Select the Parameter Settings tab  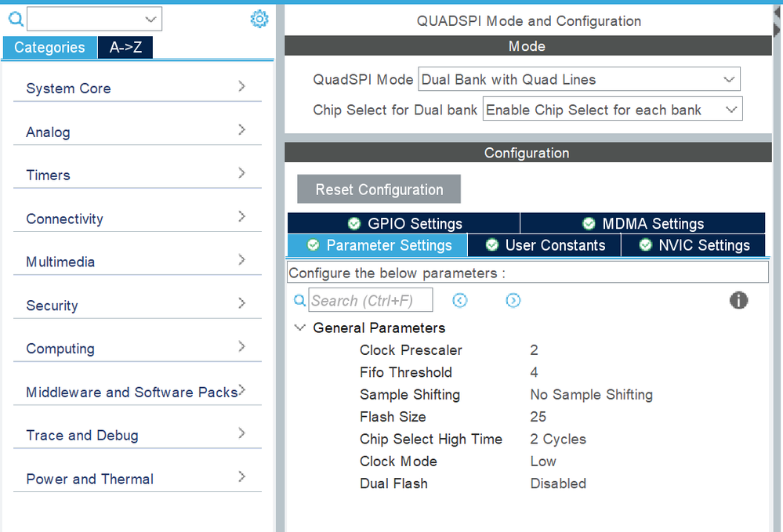[378, 245]
